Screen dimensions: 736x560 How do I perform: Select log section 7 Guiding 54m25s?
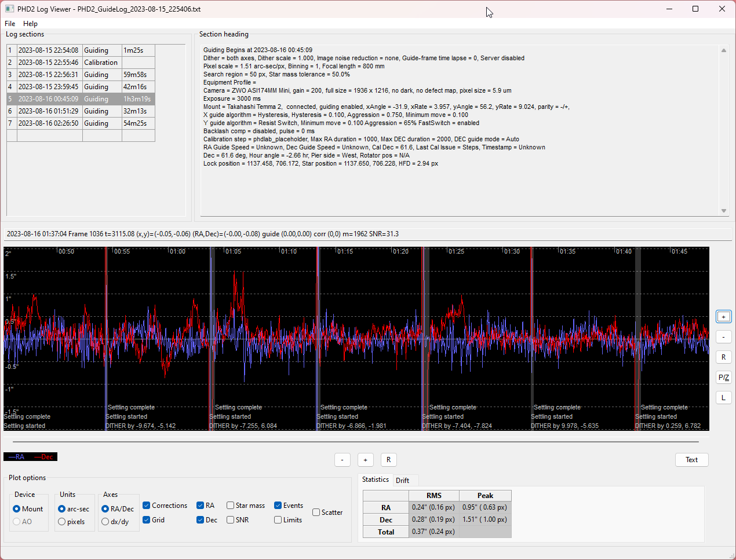(x=81, y=123)
